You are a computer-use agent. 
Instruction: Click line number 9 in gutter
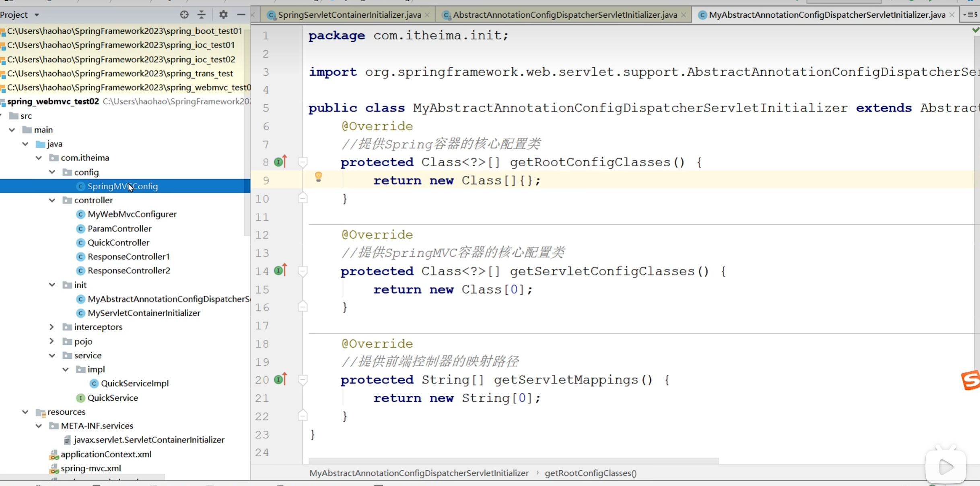[266, 181]
